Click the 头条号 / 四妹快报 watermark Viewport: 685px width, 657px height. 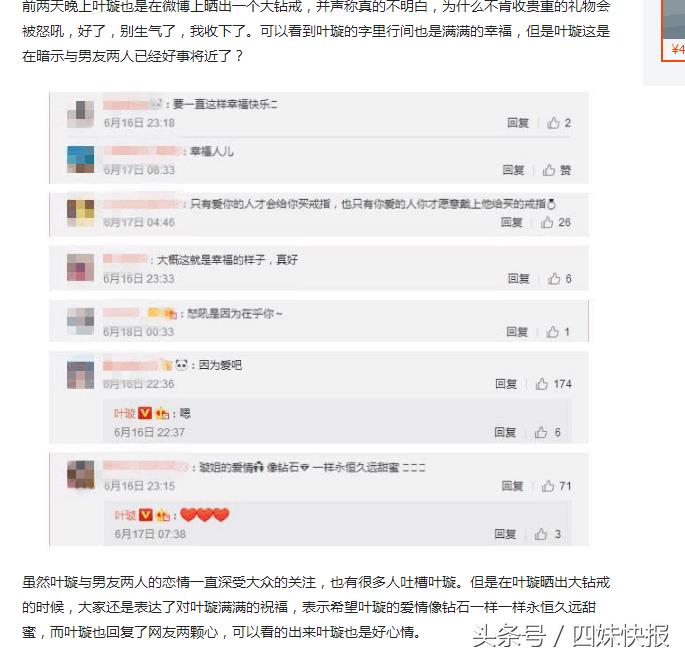pyautogui.click(x=571, y=636)
